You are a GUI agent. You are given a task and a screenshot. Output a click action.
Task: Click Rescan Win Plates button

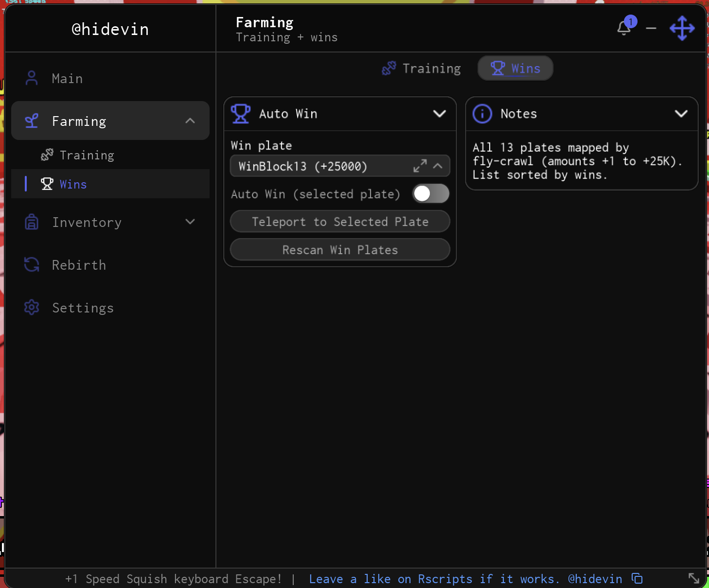pos(340,250)
